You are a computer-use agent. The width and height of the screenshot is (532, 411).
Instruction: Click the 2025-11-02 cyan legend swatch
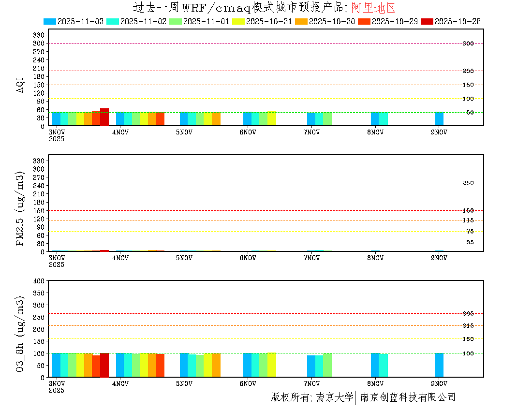(x=113, y=21)
